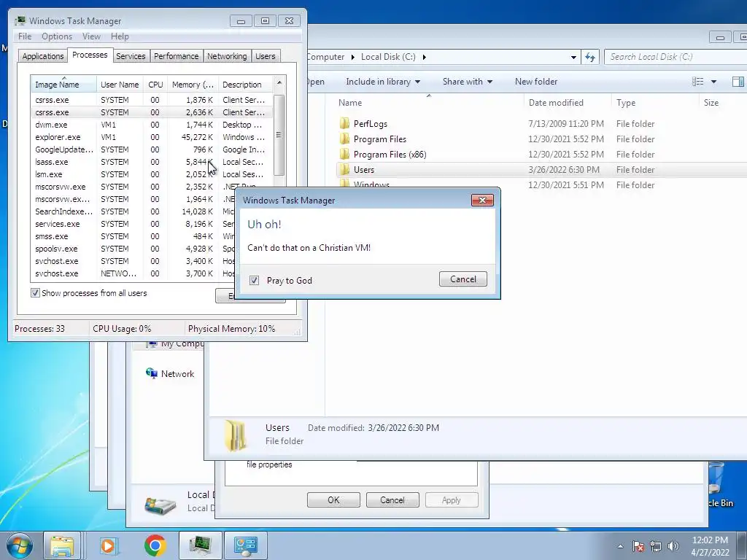Image resolution: width=747 pixels, height=560 pixels.
Task: Switch to the Applications tab
Action: 43,56
